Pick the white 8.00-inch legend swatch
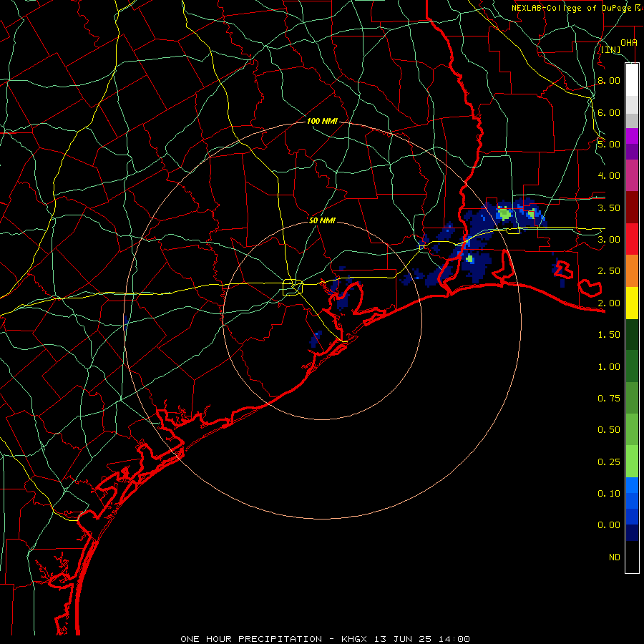 point(632,79)
